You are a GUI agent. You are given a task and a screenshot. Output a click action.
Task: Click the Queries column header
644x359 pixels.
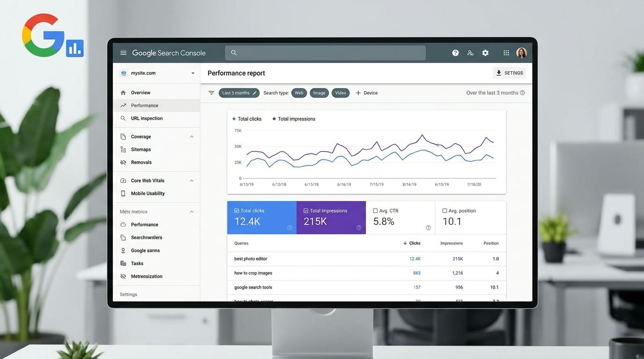point(241,243)
